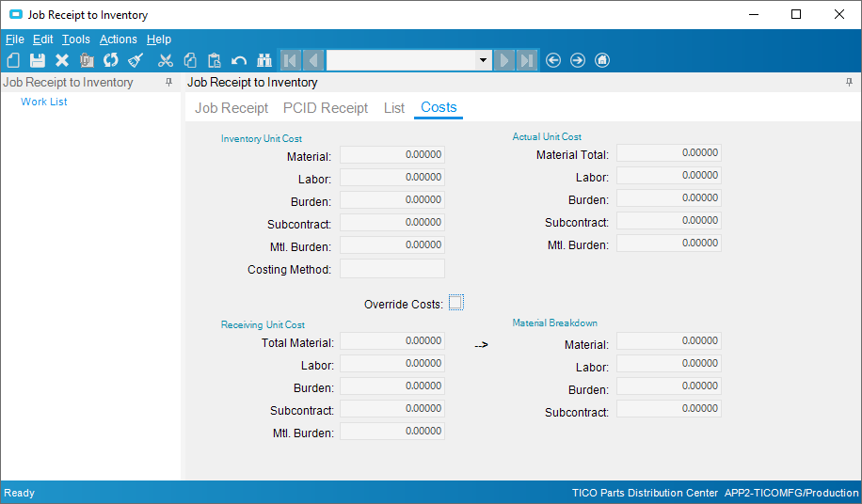Clear the form with the broom icon
Image resolution: width=862 pixels, height=504 pixels.
pyautogui.click(x=136, y=60)
